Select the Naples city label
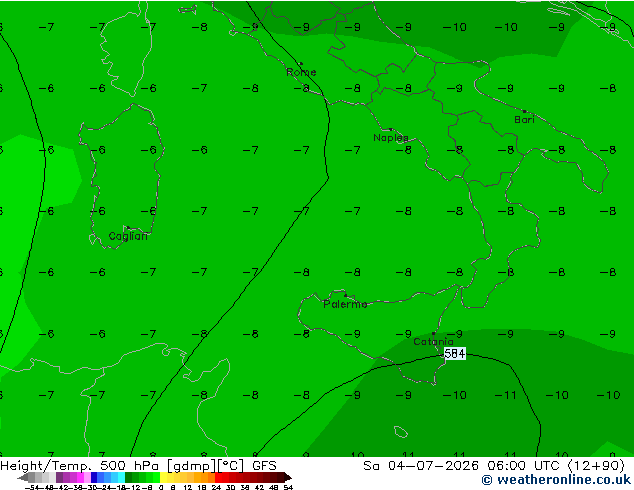 click(x=391, y=138)
